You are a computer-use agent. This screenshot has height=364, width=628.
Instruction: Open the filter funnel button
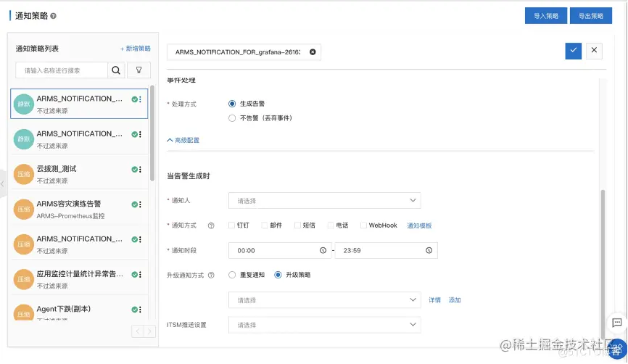[x=139, y=70]
